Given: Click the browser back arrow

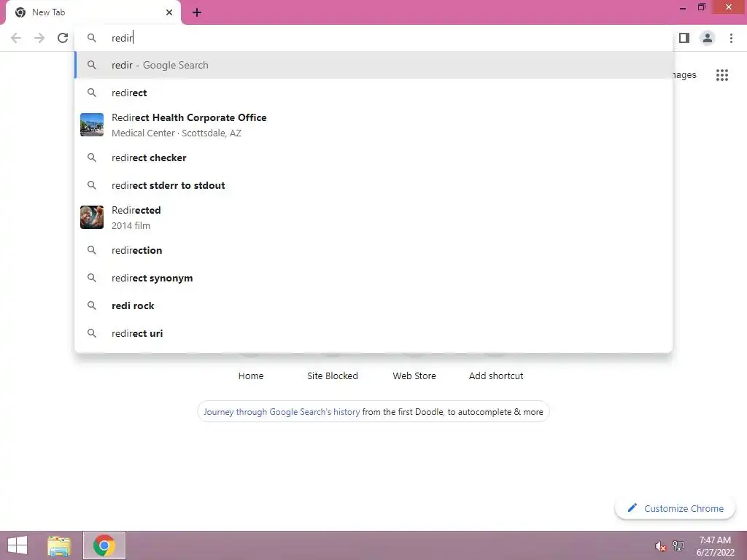Looking at the screenshot, I should (x=16, y=38).
